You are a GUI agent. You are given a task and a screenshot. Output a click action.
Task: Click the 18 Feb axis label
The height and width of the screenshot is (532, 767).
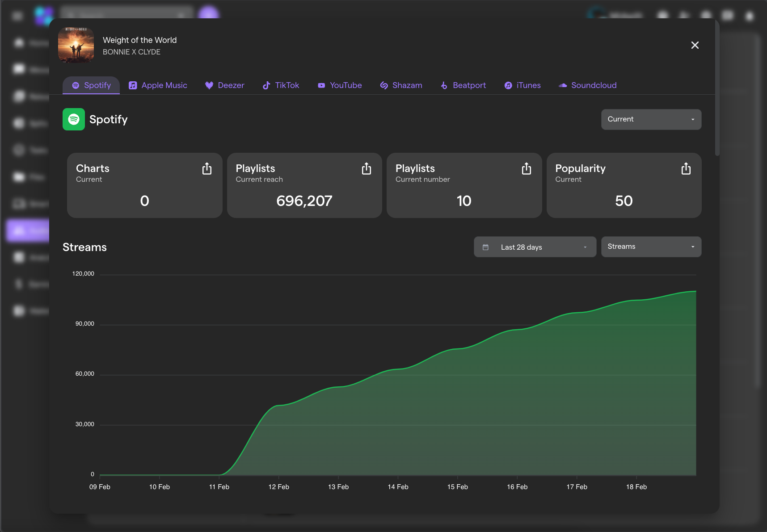(636, 487)
